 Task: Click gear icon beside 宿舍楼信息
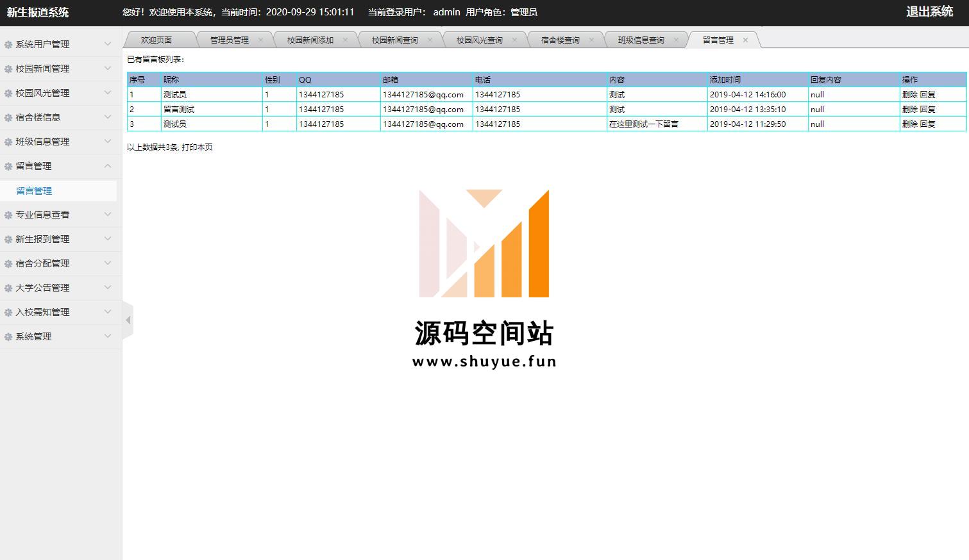point(8,117)
